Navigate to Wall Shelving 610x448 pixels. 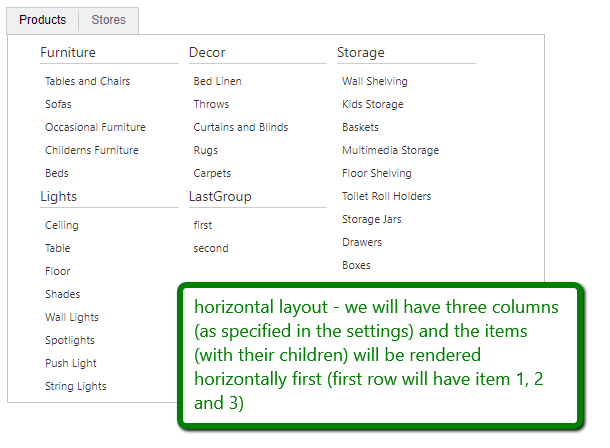tap(375, 81)
